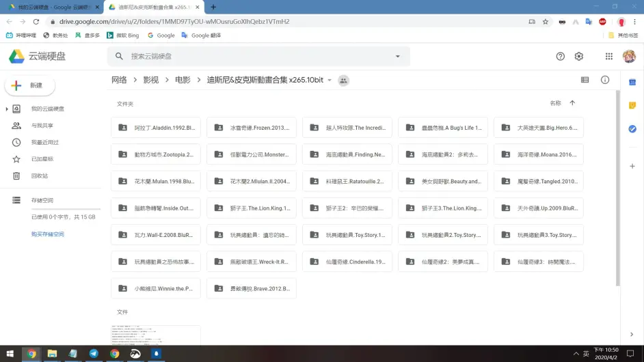Click the file list vertical scrollbar
644x362 pixels.
[x=618, y=188]
